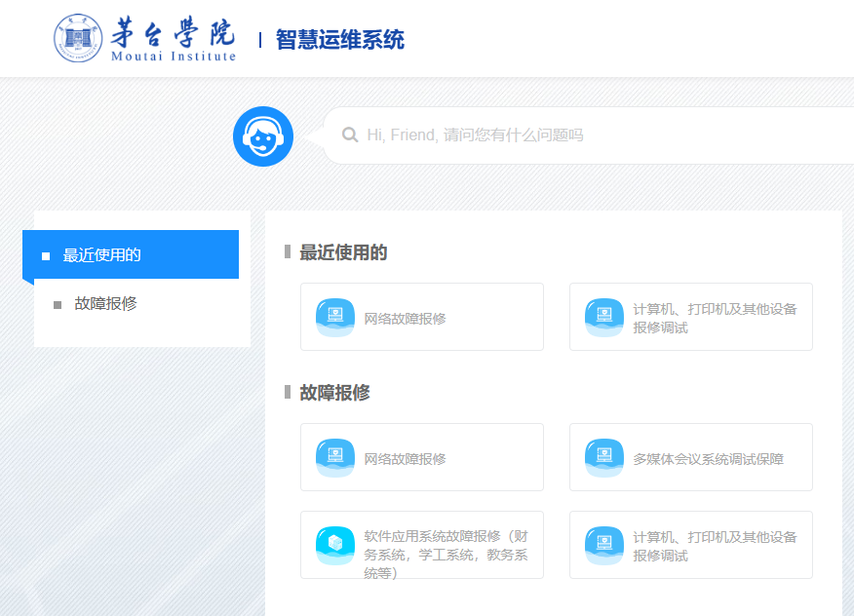Open the 多媒体会议系统调试保障 text link
This screenshot has height=616, width=854.
[x=708, y=458]
